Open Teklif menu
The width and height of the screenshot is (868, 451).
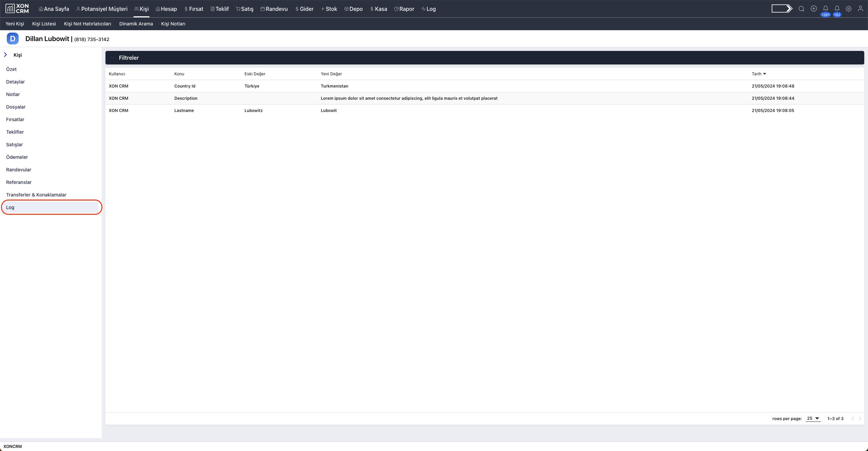tap(220, 9)
